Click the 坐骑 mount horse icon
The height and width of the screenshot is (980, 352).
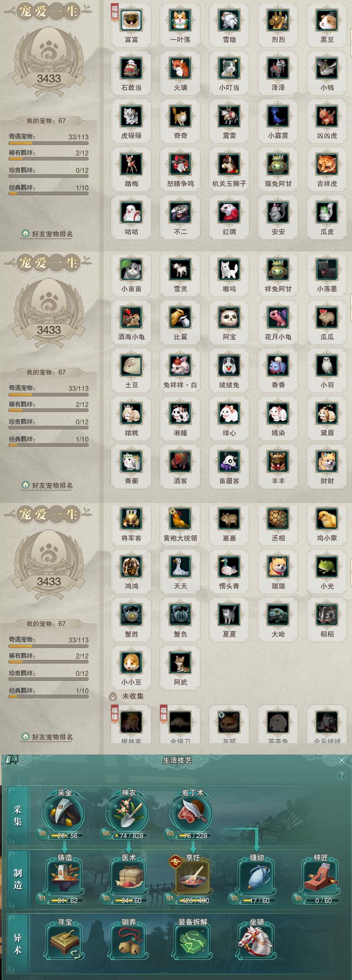tap(256, 943)
